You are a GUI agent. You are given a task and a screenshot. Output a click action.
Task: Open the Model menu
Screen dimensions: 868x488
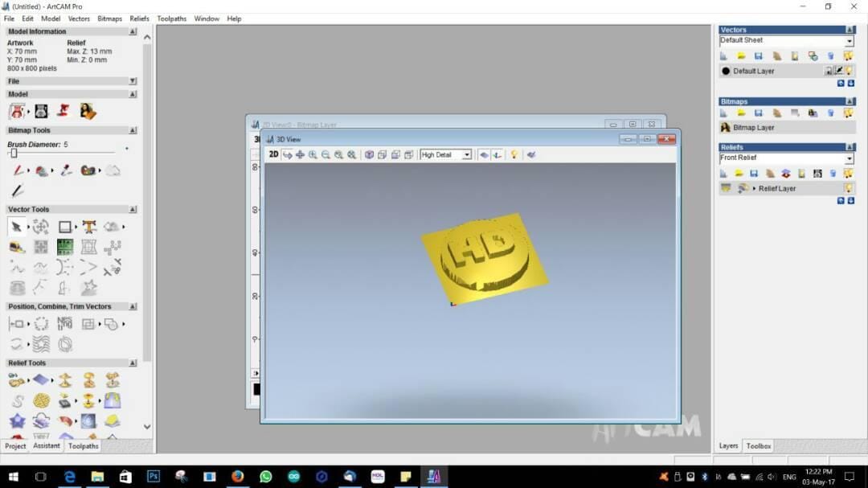pos(51,18)
